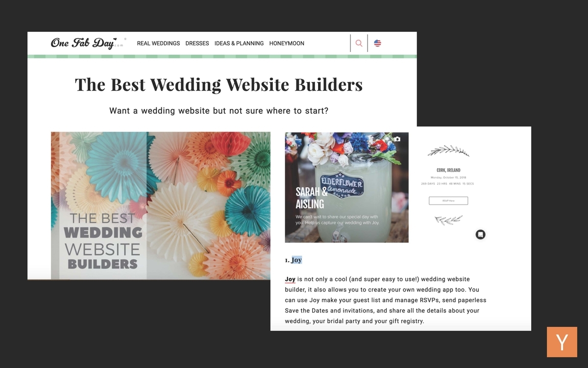Click the 'CORK, IRELAND' text
Image resolution: width=588 pixels, height=368 pixels.
pyautogui.click(x=448, y=170)
